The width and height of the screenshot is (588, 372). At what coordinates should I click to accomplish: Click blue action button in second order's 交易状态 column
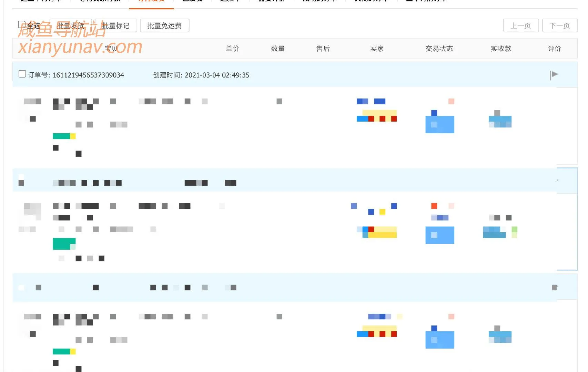(439, 235)
